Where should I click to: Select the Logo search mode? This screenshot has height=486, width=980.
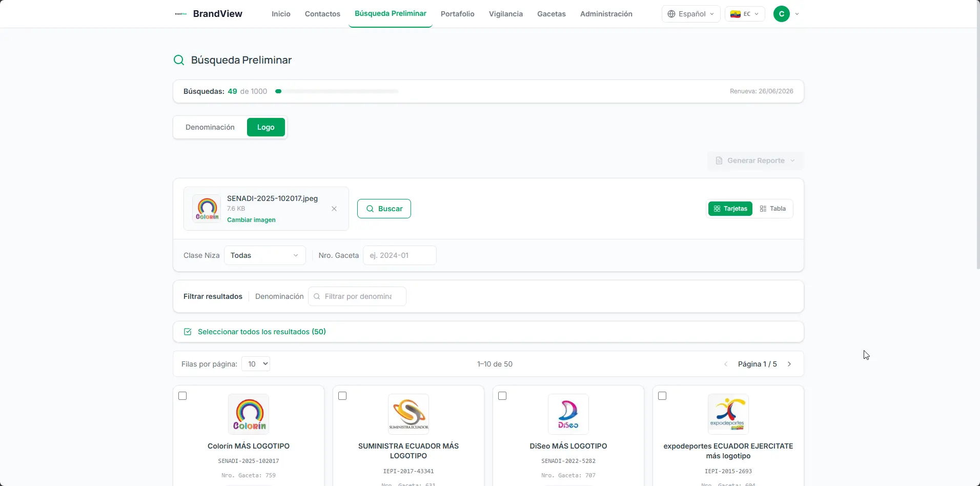click(266, 127)
